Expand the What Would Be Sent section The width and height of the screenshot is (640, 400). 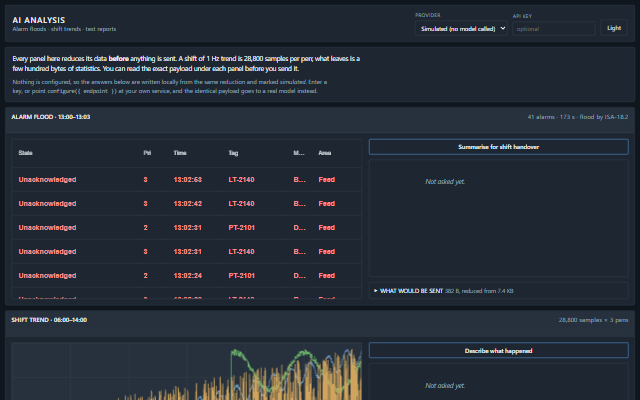tap(498, 291)
